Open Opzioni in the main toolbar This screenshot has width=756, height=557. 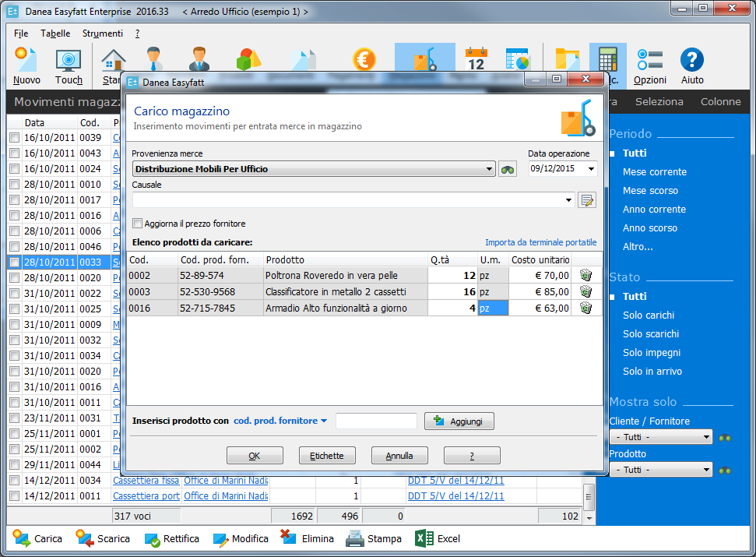pyautogui.click(x=649, y=65)
